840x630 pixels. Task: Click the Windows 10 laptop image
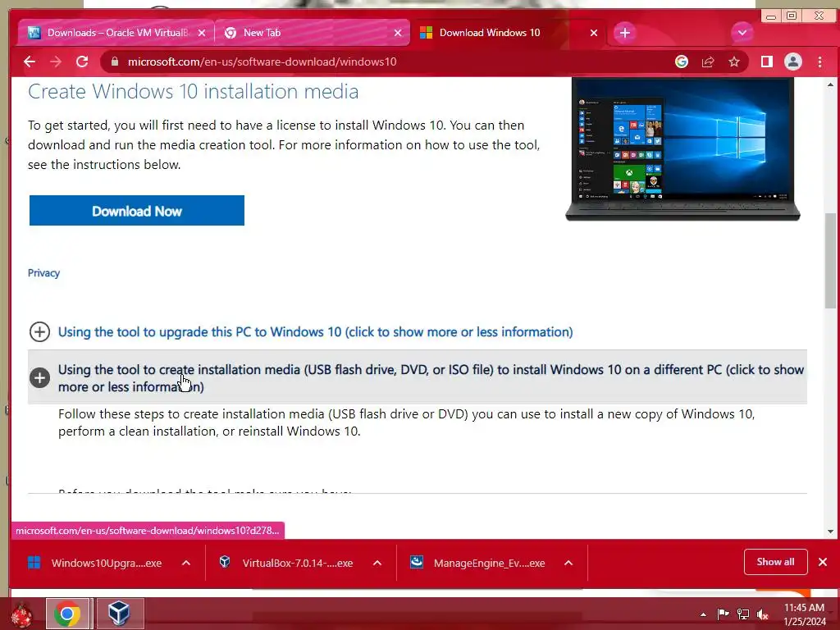(x=683, y=149)
